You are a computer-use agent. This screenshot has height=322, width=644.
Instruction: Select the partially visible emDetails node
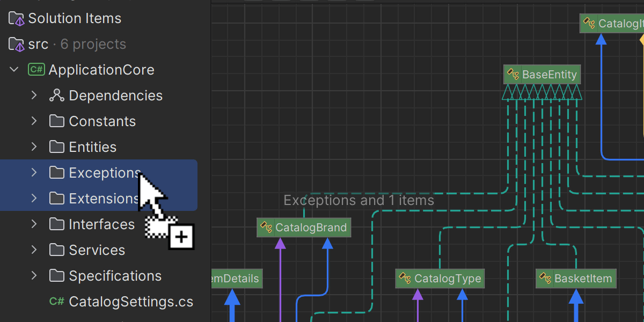237,279
